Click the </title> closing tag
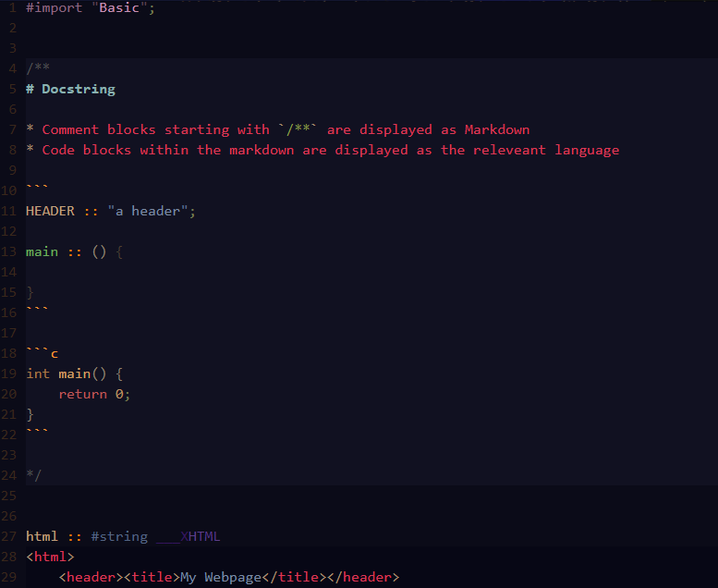Viewport: 718px width, 588px height. 295,577
